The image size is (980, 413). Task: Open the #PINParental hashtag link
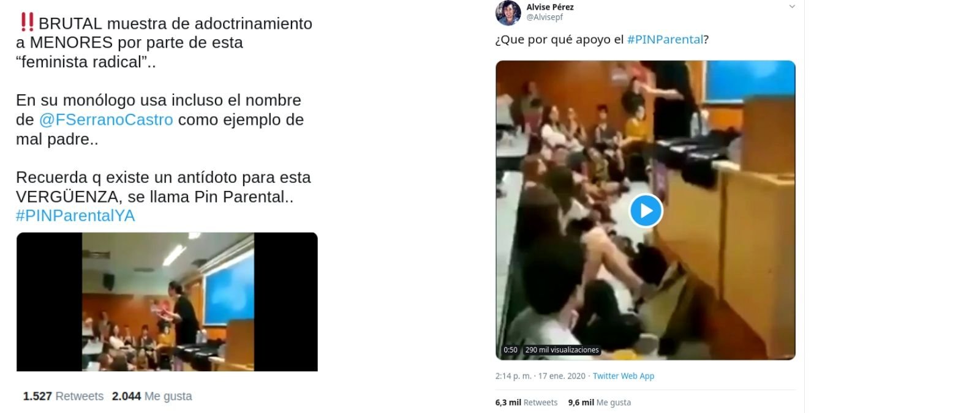pos(665,40)
